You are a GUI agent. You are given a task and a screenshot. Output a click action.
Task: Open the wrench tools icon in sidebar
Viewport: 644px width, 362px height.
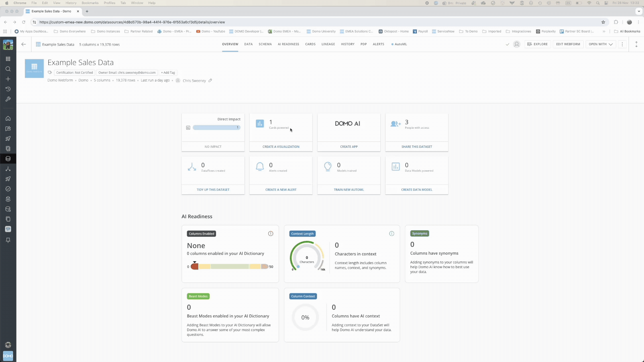pyautogui.click(x=8, y=99)
